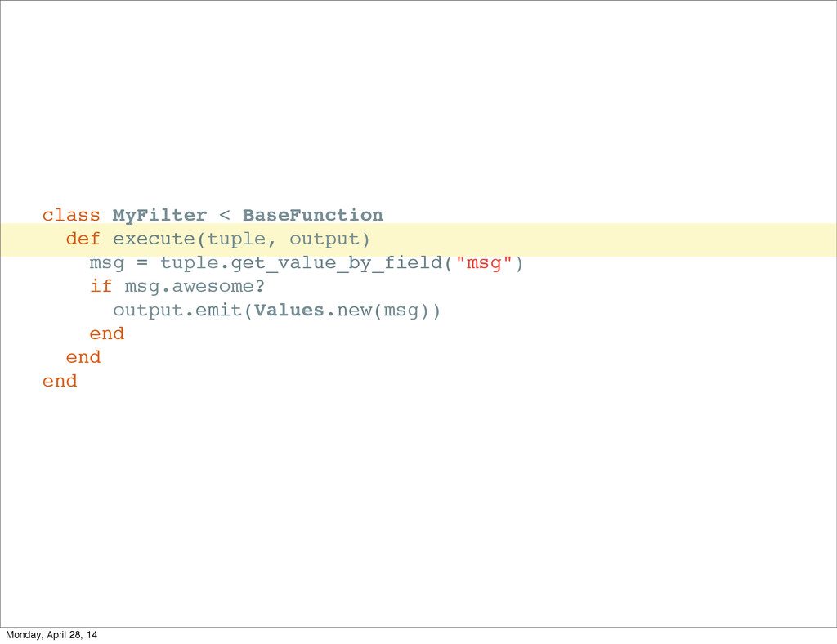The height and width of the screenshot is (644, 837).
Task: Click the emit method call
Action: (x=218, y=311)
